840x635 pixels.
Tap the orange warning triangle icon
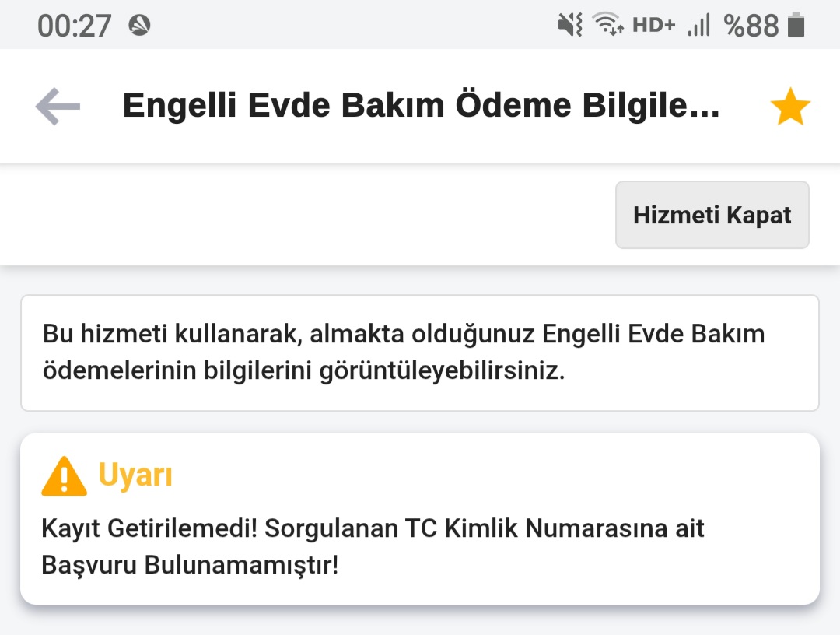tap(64, 475)
